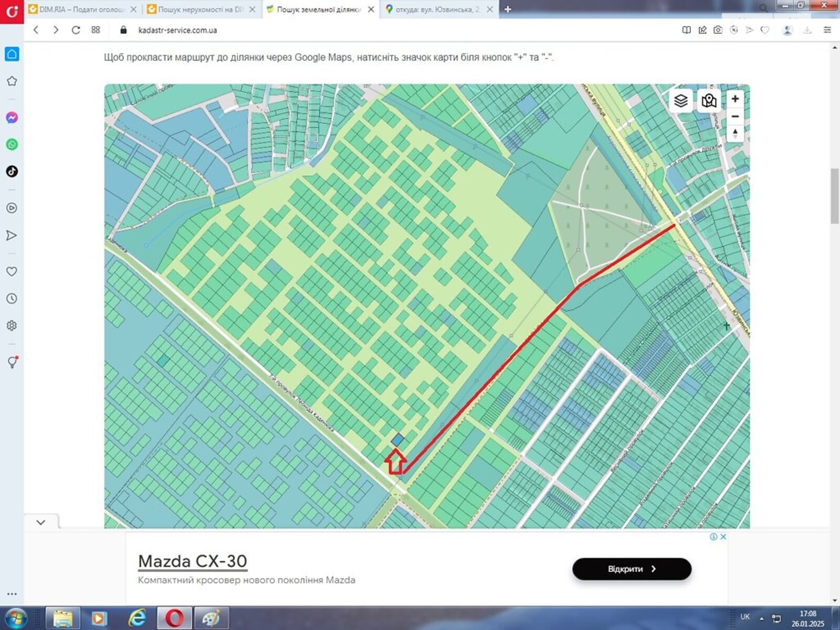This screenshot has width=840, height=630.
Task: Reset map bearing with compass arrow
Action: 735,133
